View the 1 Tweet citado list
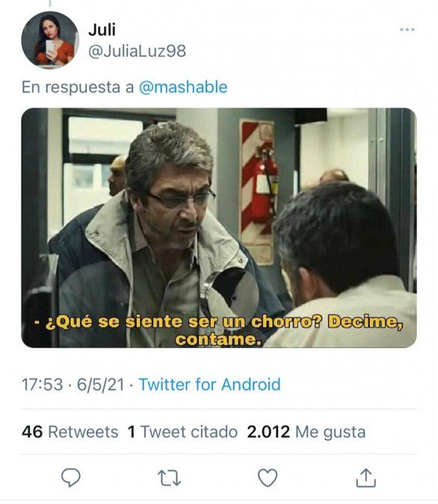Screen dimensions: 438x504 coord(182,432)
